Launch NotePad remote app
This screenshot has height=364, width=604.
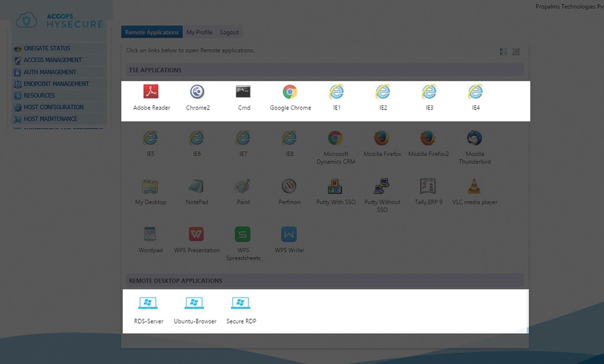pos(197,186)
